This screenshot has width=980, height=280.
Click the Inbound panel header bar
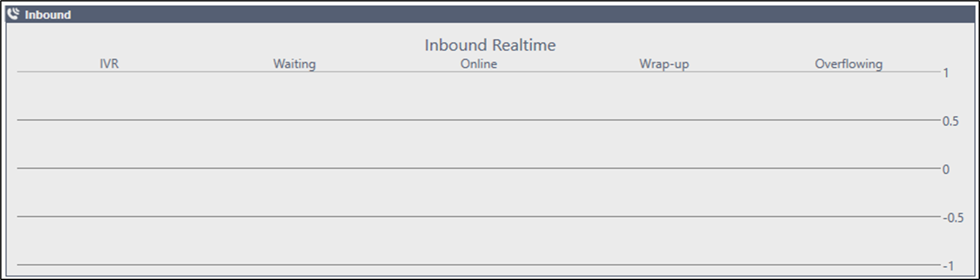(x=490, y=14)
